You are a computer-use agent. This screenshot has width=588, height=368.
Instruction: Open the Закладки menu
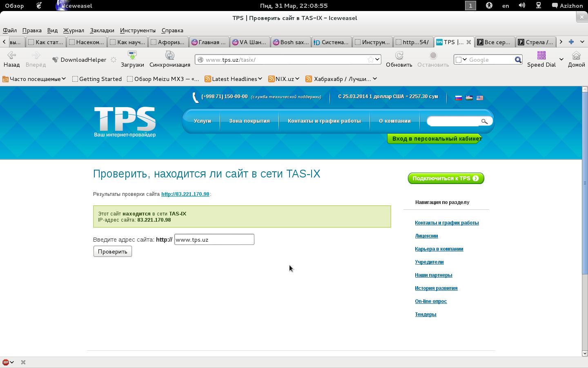[102, 30]
